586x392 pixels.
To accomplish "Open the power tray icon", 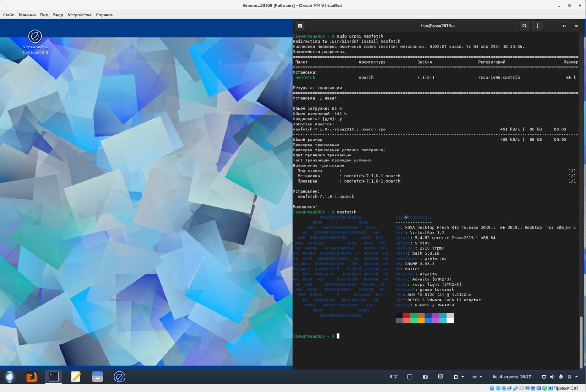I will coord(570,377).
